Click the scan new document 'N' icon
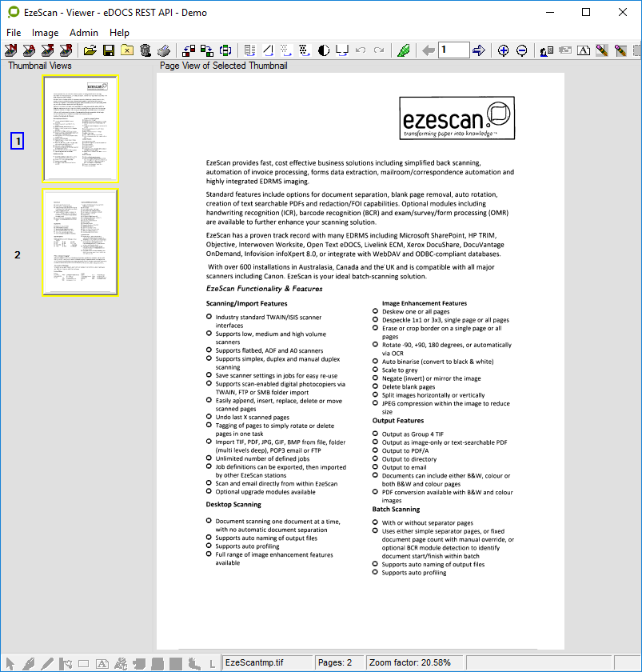Image resolution: width=642 pixels, height=672 pixels. [11, 50]
